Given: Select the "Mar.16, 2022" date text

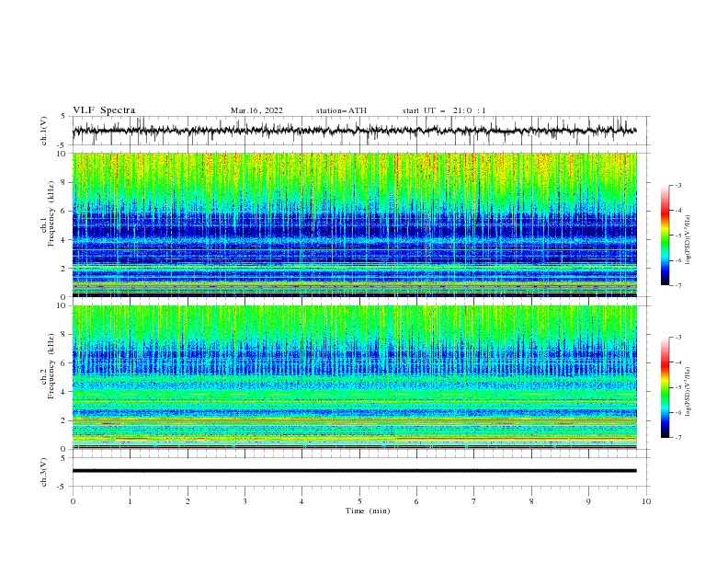Looking at the screenshot, I should 256,110.
